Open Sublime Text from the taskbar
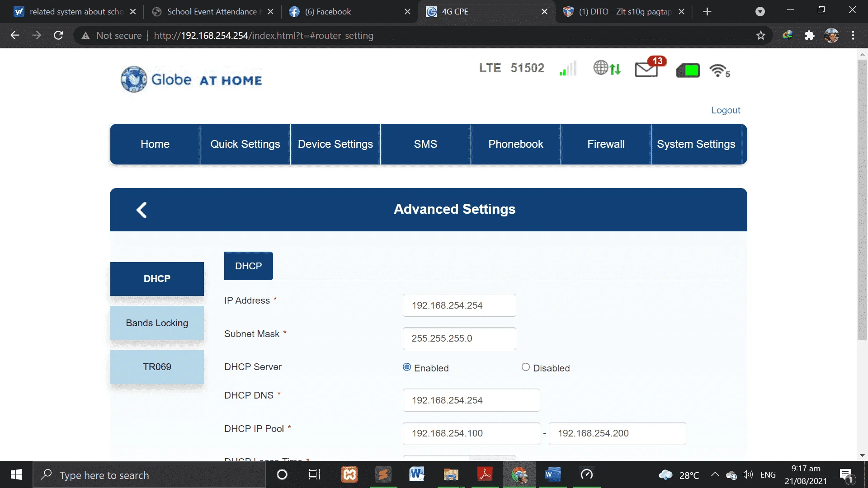This screenshot has height=488, width=868. tap(383, 474)
